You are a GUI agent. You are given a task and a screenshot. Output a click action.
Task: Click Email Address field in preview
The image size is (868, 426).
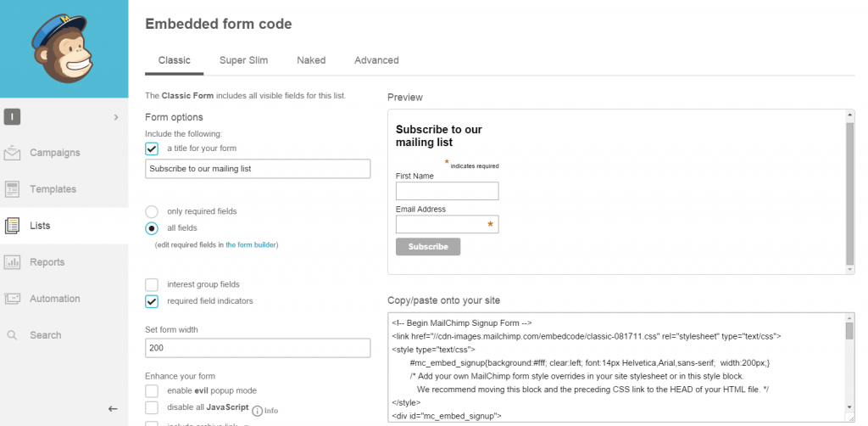[448, 224]
